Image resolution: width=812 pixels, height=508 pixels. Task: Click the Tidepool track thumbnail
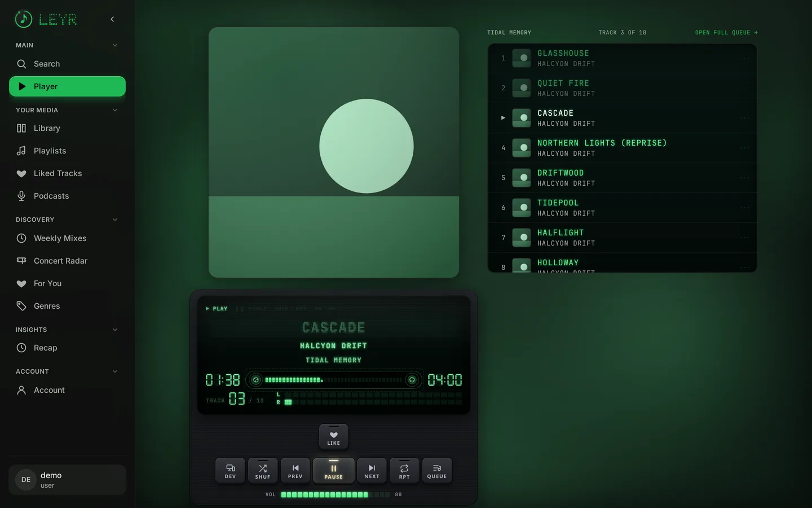pos(522,208)
